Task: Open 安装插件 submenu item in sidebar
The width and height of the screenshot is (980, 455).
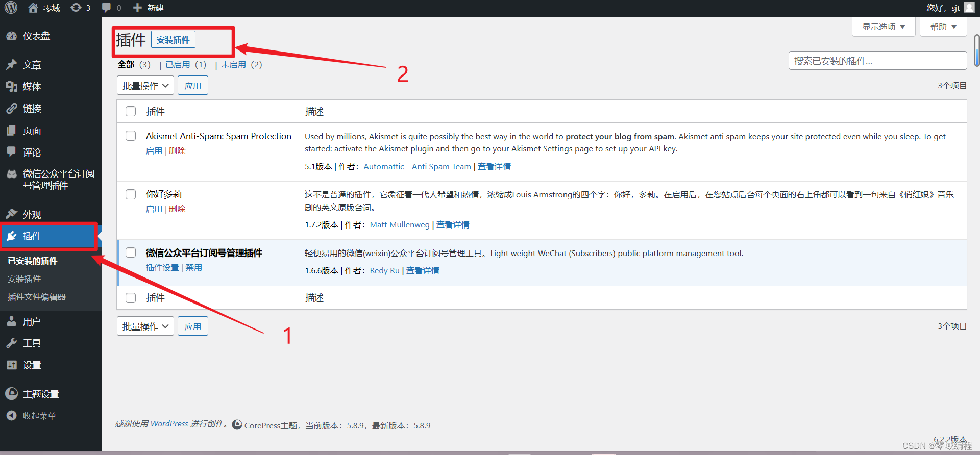Action: pos(24,279)
